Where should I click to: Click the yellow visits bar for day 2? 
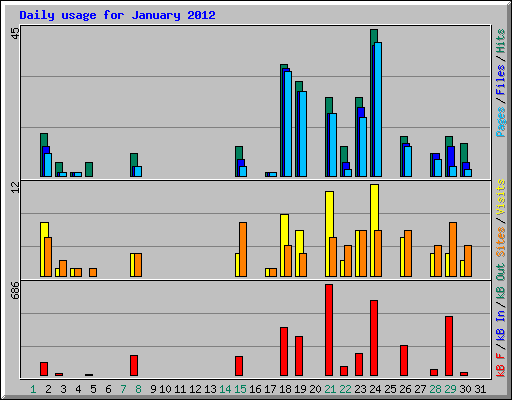43,249
